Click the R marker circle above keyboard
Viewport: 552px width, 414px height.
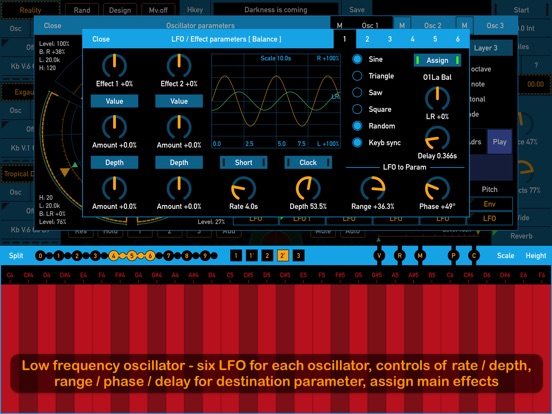tap(400, 256)
